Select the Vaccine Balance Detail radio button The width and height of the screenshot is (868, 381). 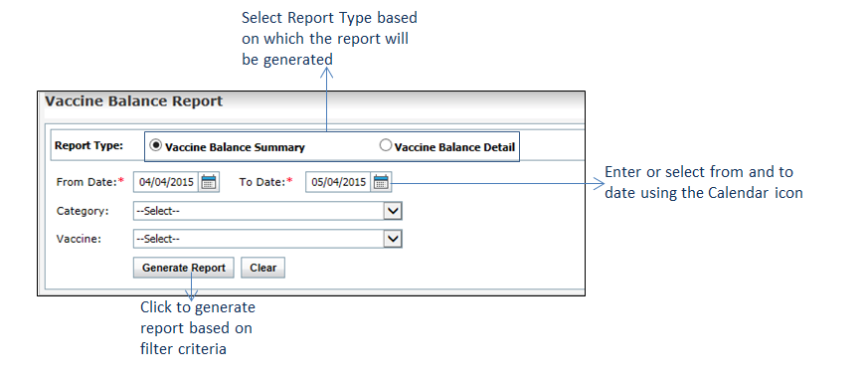(x=386, y=145)
